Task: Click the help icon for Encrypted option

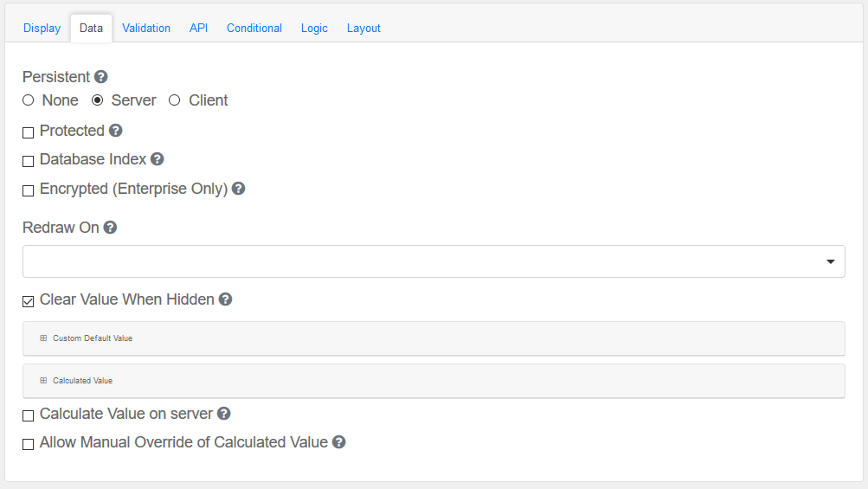Action: [239, 189]
